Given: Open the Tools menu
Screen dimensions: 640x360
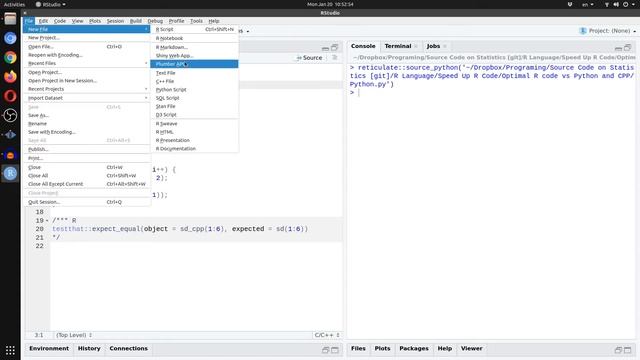Looking at the screenshot, I should point(196,21).
